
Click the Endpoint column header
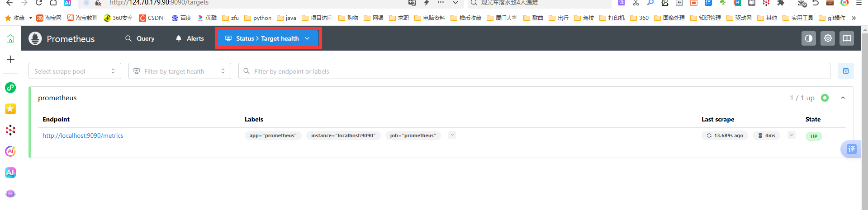pos(56,119)
